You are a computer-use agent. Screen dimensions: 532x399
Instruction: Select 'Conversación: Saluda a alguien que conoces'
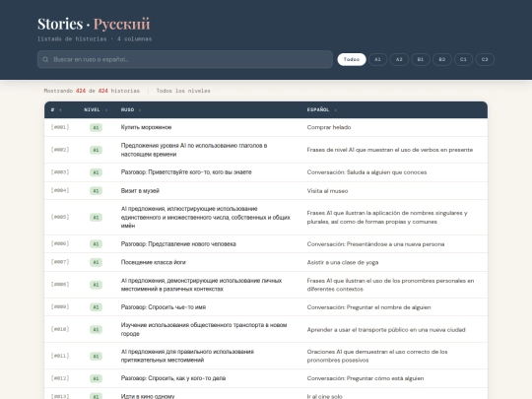tap(366, 172)
